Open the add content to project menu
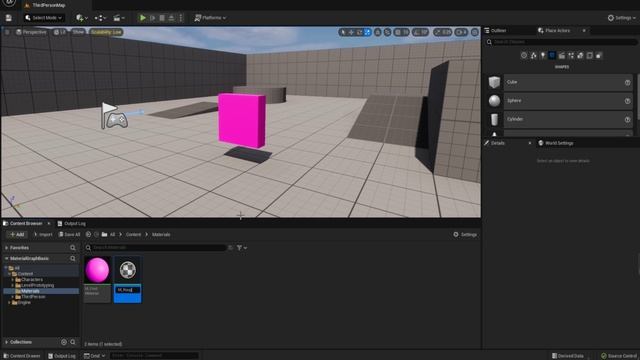 coord(82,18)
